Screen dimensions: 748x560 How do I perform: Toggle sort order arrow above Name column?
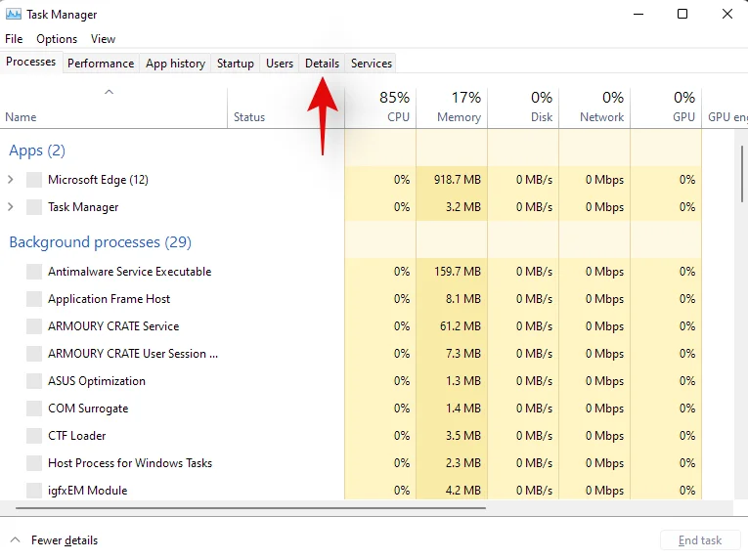click(109, 92)
